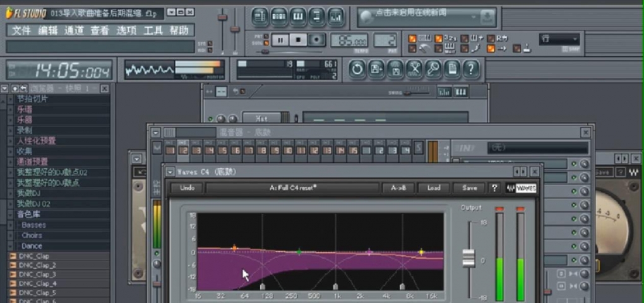The height and width of the screenshot is (303, 644).
Task: Open the 通道 menu
Action: (x=74, y=30)
